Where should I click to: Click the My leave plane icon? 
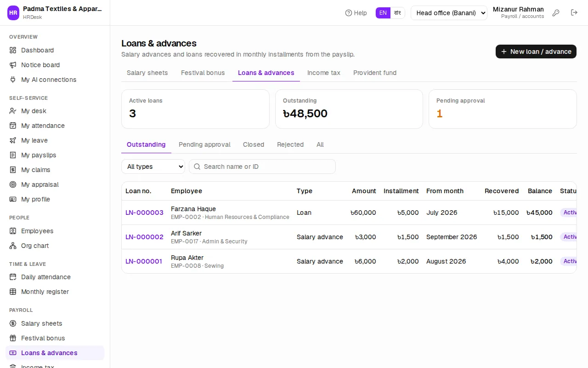13,140
